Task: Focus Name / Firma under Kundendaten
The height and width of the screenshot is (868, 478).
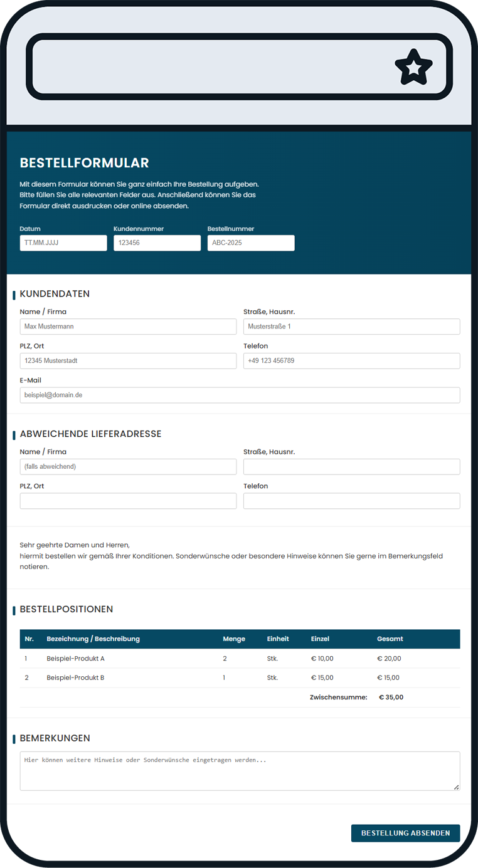Action: coord(128,327)
